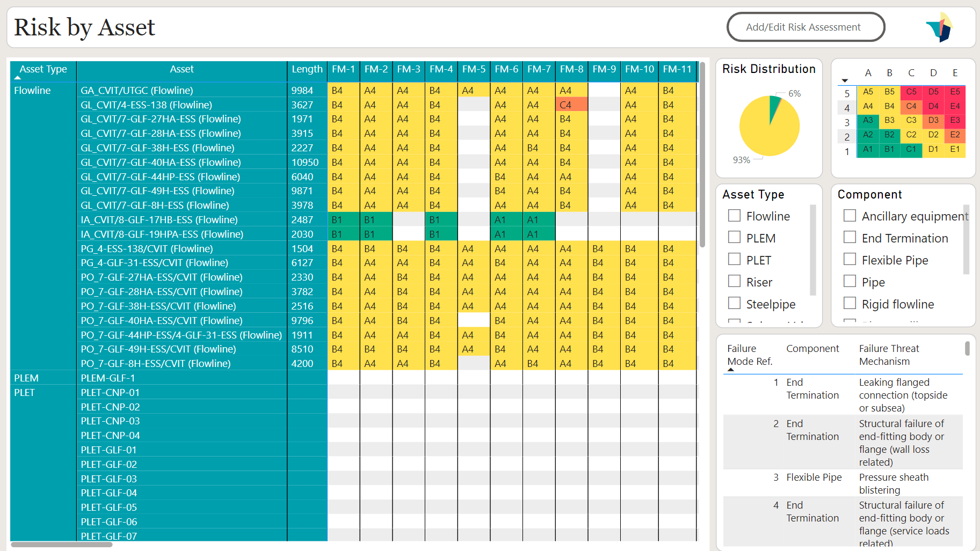Sort by the Length column header
Image resolution: width=980 pixels, height=551 pixels.
pos(307,69)
